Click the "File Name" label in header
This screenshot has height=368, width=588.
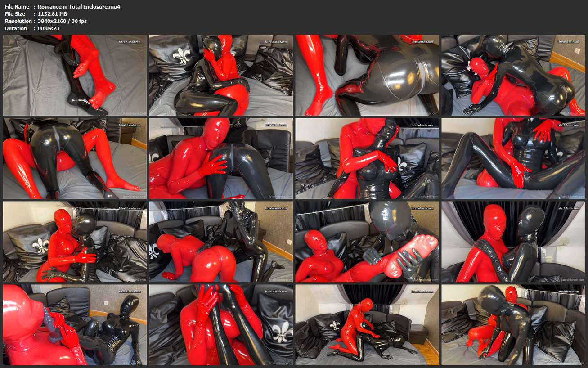(17, 7)
